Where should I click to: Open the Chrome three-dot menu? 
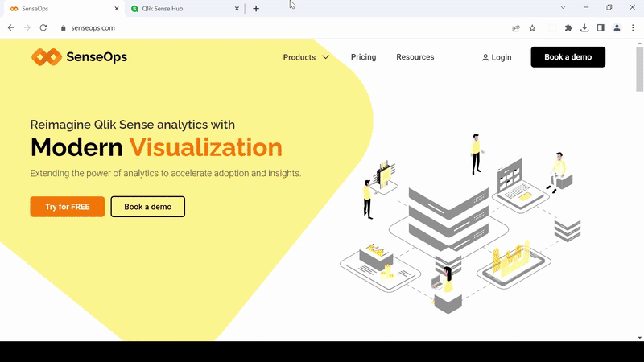click(x=633, y=28)
